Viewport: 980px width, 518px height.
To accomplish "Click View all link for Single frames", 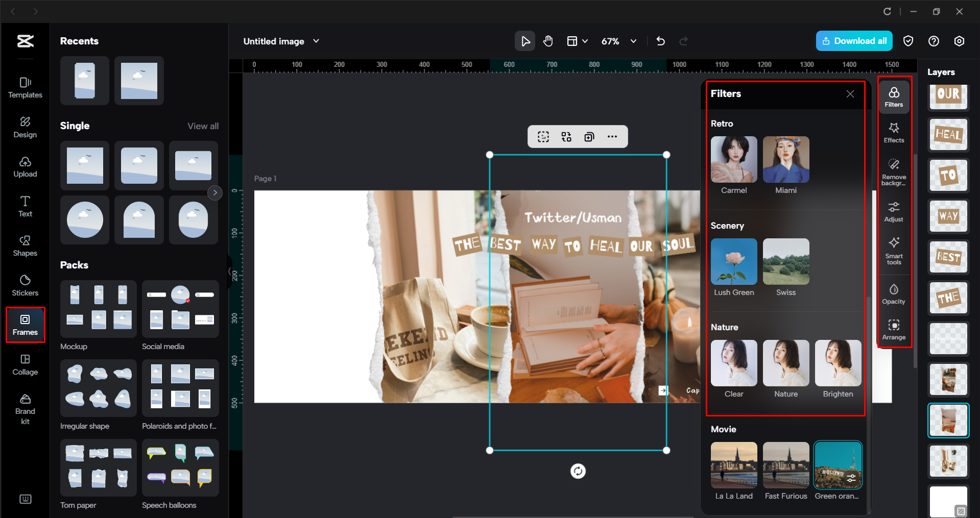I will (203, 126).
